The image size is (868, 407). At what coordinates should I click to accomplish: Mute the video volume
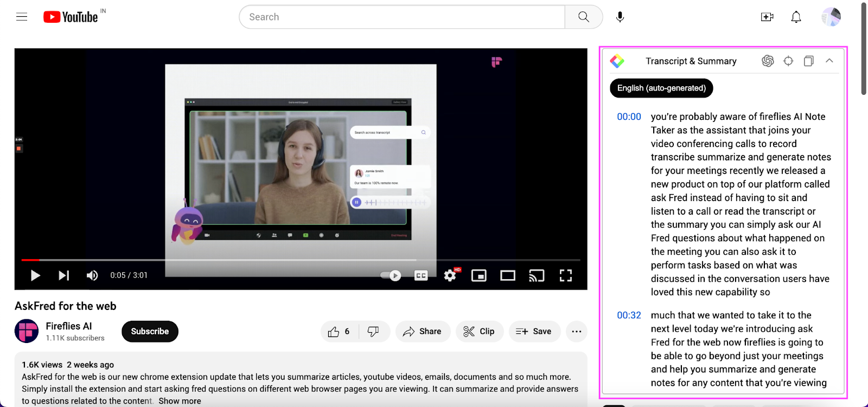click(x=92, y=275)
